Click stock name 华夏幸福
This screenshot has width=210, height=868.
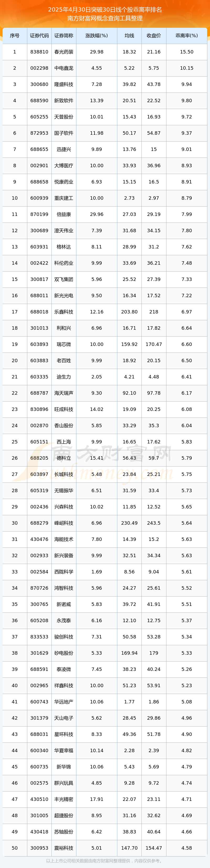64,750
